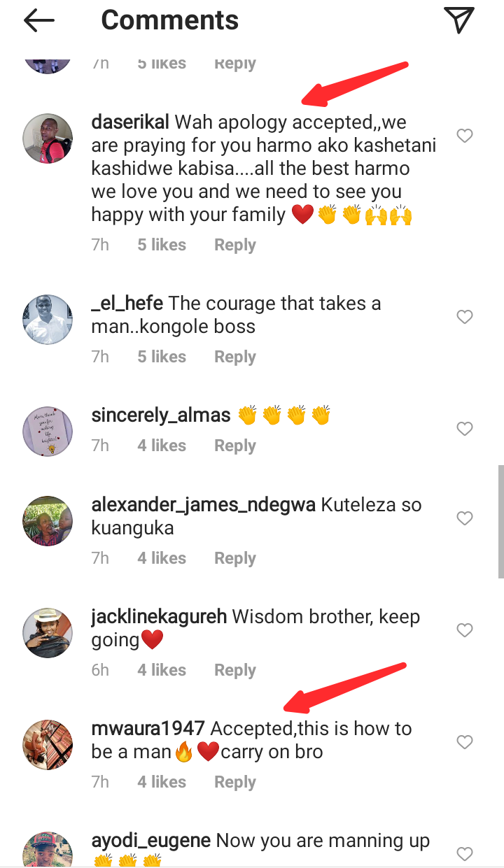
Task: Reply to mwaura1947's comment
Action: 234,781
